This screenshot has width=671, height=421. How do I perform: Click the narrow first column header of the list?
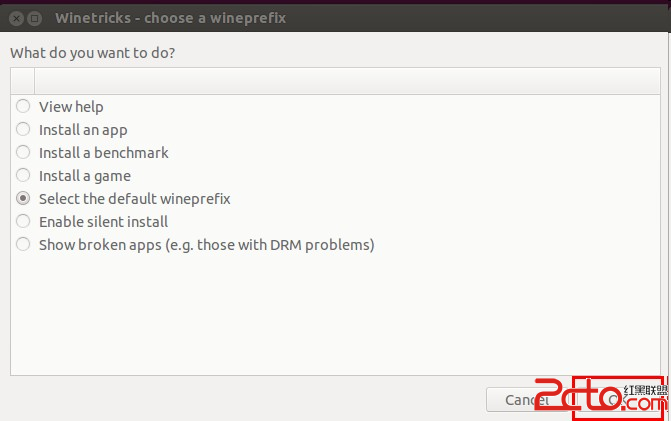pyautogui.click(x=23, y=81)
